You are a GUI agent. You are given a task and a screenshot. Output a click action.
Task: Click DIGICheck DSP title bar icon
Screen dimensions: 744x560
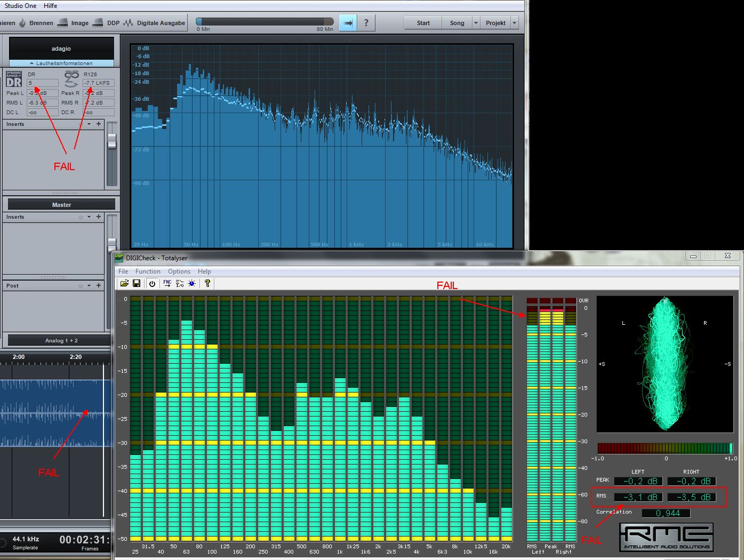coord(119,258)
